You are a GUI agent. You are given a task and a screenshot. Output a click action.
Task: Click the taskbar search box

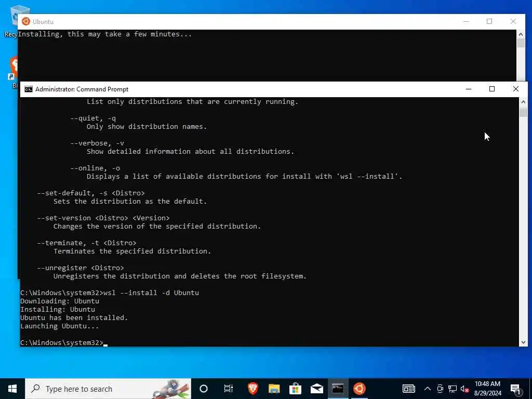point(108,389)
